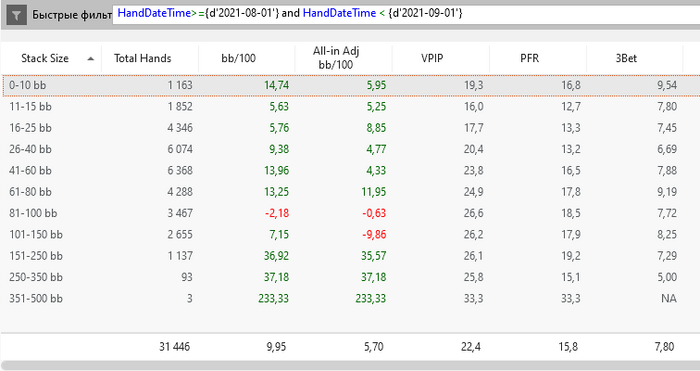Sort by the Stack Size column header
700x371 pixels.
pos(51,58)
